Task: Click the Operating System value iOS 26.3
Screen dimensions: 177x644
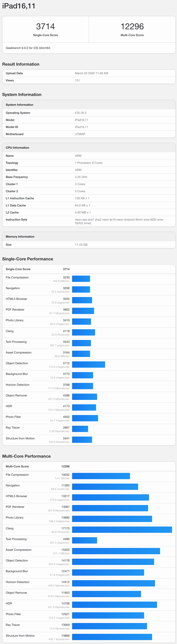Action: 81,113
